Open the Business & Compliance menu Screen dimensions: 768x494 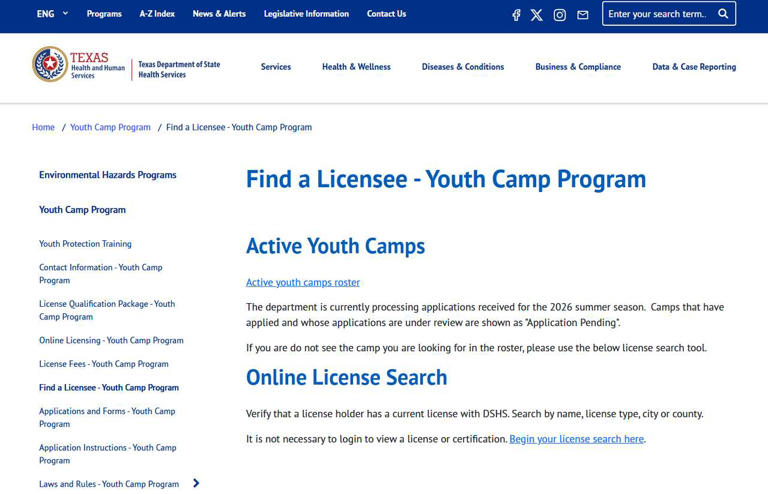578,67
